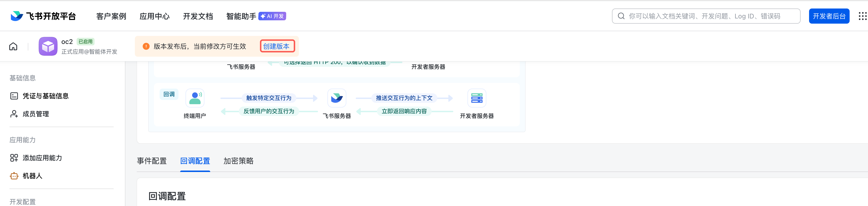Click the oc2 app cube icon
Viewport: 868px width, 206px height.
(x=48, y=46)
